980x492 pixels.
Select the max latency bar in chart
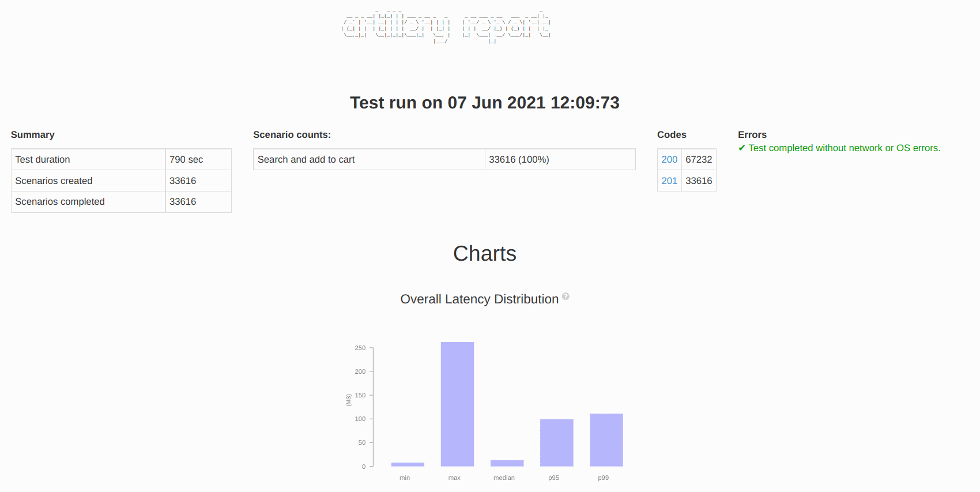[457, 404]
